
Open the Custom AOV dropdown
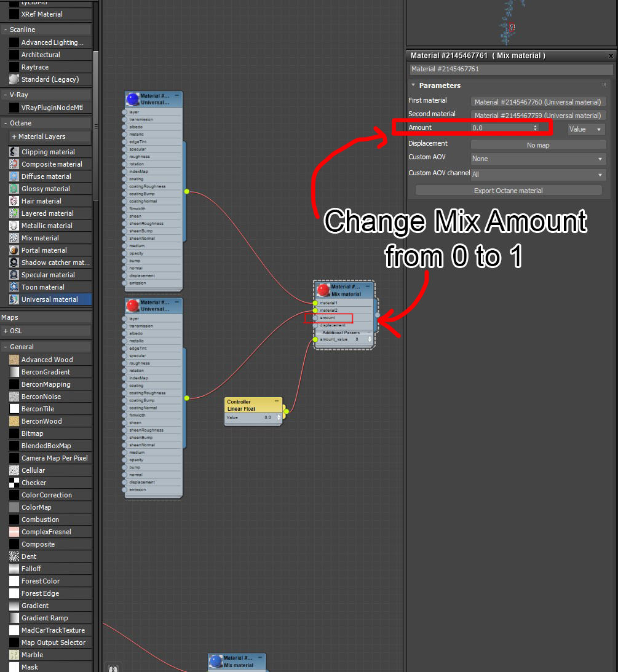pos(538,159)
